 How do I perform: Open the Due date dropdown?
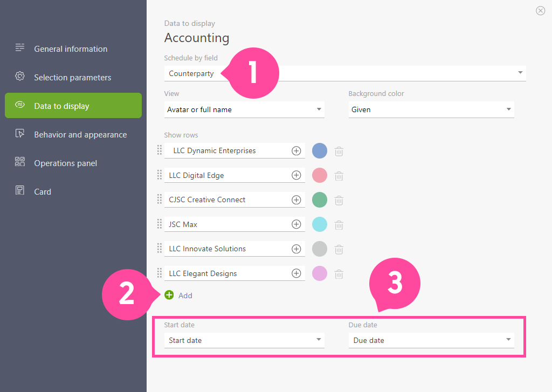click(x=431, y=340)
